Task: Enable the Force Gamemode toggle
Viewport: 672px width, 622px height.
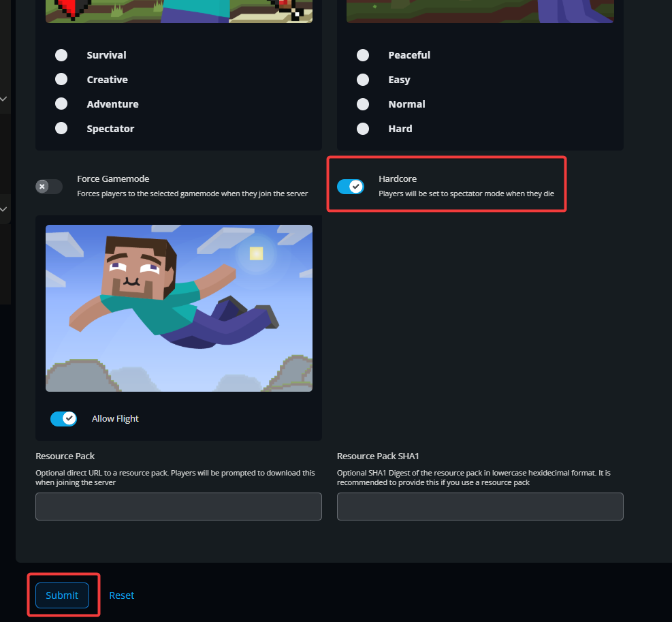Action: tap(48, 186)
